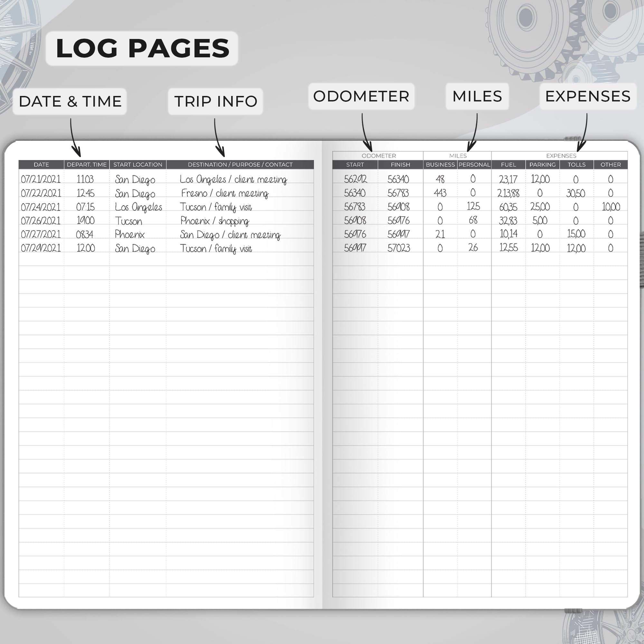Click destination "Phoenix / shopping"
Viewport: 644px width, 644px height.
tap(215, 221)
